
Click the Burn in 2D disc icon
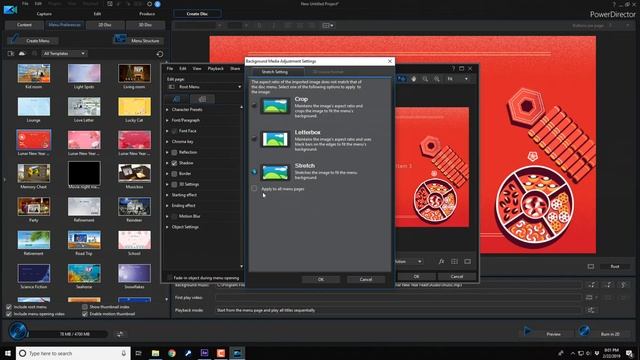pyautogui.click(x=584, y=331)
